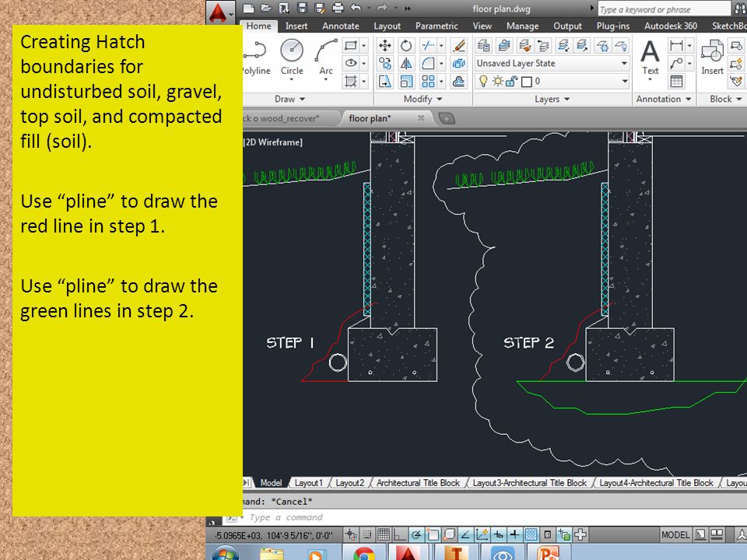Select the Explode tool
Viewport: 747px width, 560px height.
pos(459,63)
